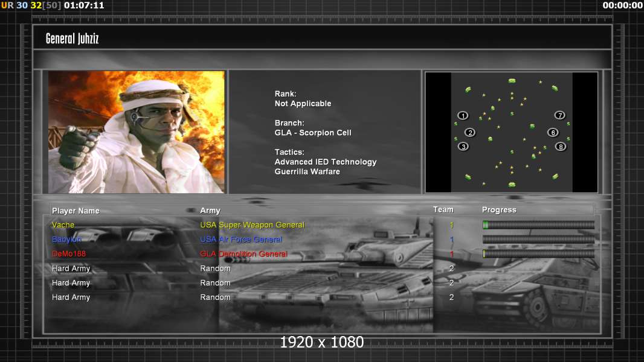
Task: Click start position 1 on the minimap
Action: click(463, 116)
